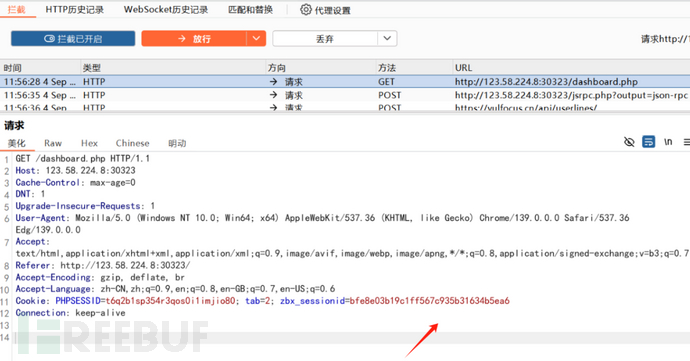Open 代理设置 gear settings
The image size is (690, 361).
click(325, 10)
